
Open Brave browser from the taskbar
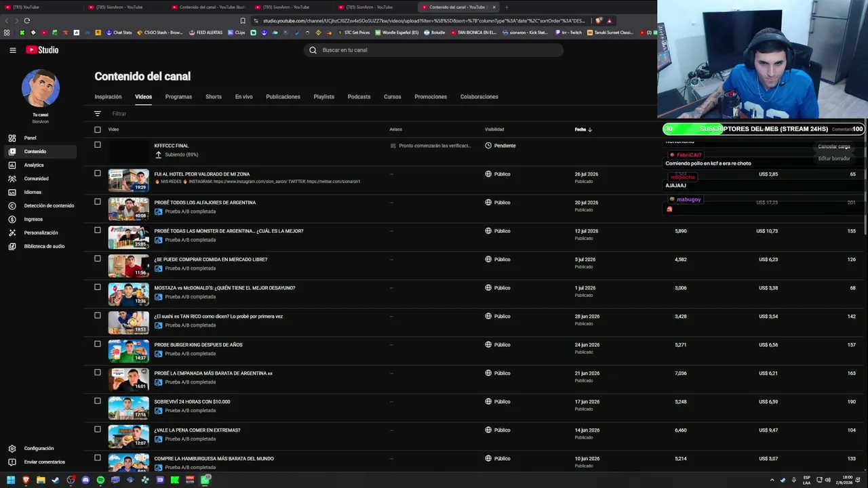coord(26,481)
